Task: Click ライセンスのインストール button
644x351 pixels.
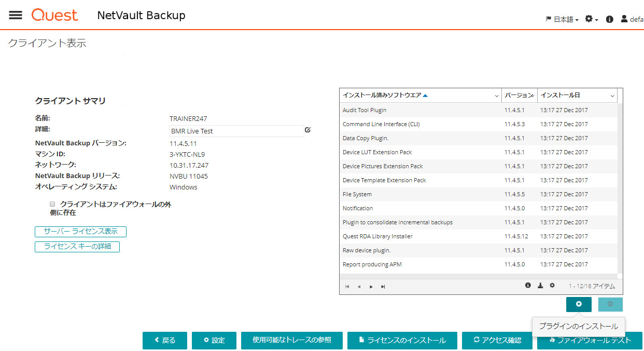Action: [402, 341]
